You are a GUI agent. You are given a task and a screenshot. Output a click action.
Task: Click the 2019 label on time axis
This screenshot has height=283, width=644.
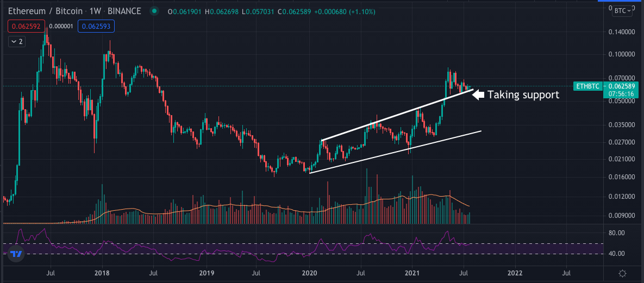tap(207, 273)
